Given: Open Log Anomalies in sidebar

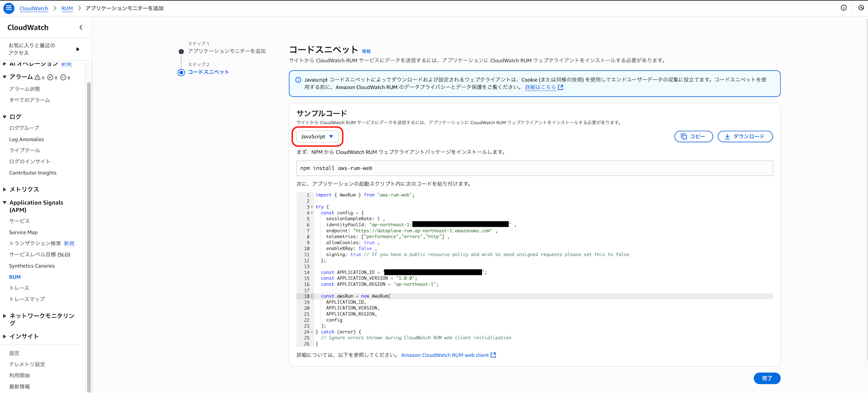Looking at the screenshot, I should tap(26, 139).
